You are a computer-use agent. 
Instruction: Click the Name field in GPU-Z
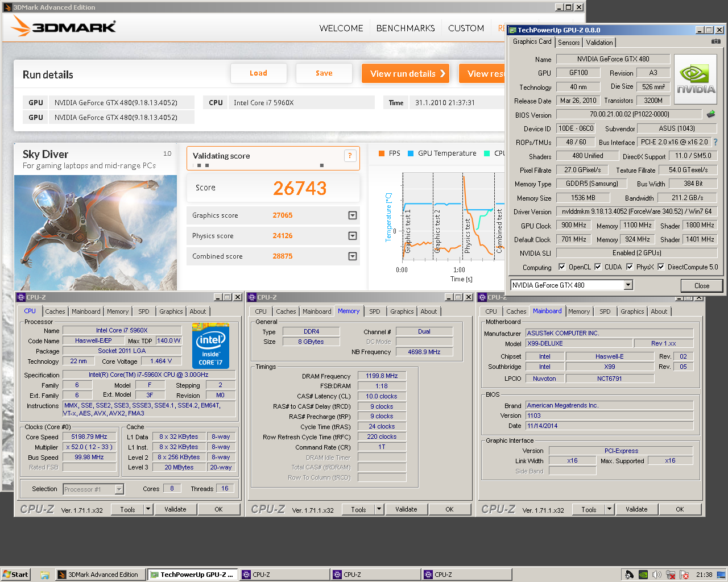point(613,59)
